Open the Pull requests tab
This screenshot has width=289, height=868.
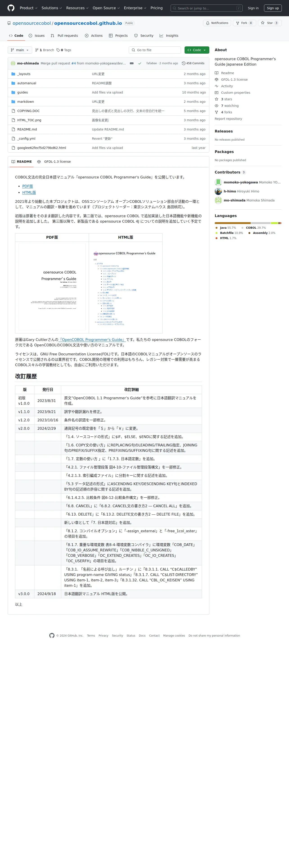(64, 36)
